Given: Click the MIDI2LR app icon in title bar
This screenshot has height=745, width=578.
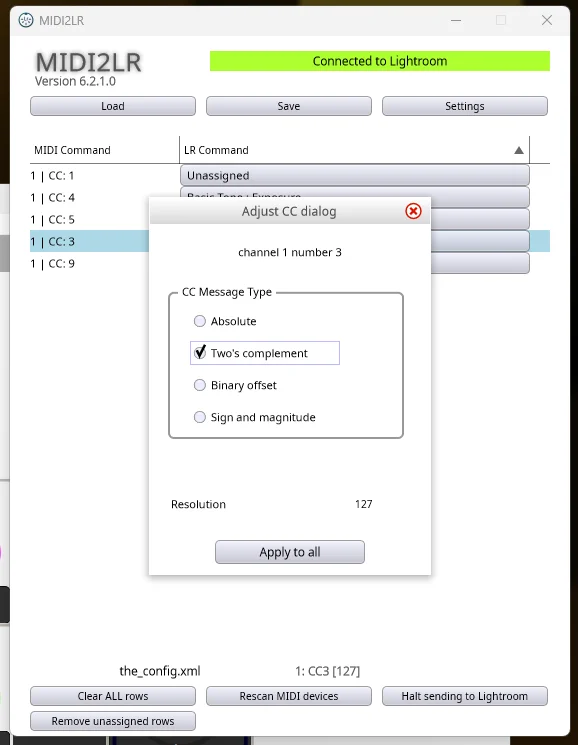Looking at the screenshot, I should [26, 20].
